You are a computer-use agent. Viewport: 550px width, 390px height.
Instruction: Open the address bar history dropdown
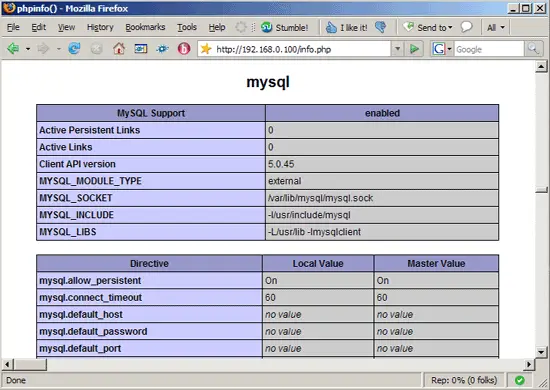click(397, 49)
